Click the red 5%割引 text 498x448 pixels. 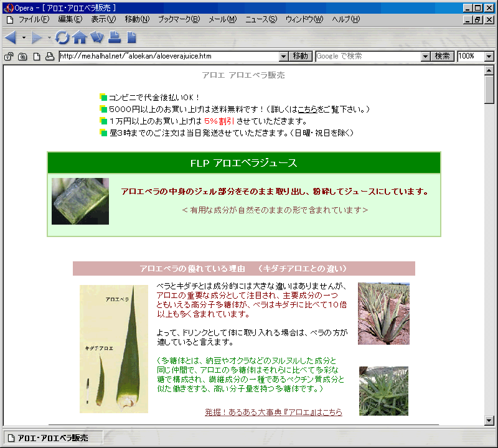(219, 121)
